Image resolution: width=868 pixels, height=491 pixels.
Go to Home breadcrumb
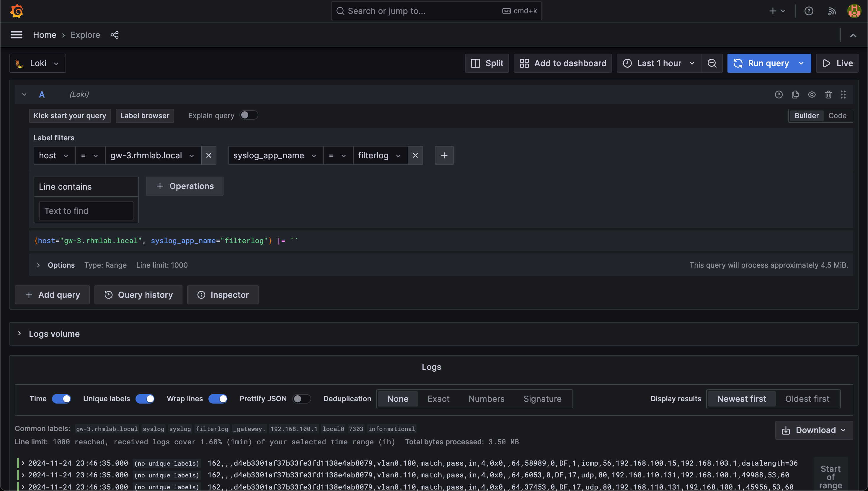coord(45,35)
